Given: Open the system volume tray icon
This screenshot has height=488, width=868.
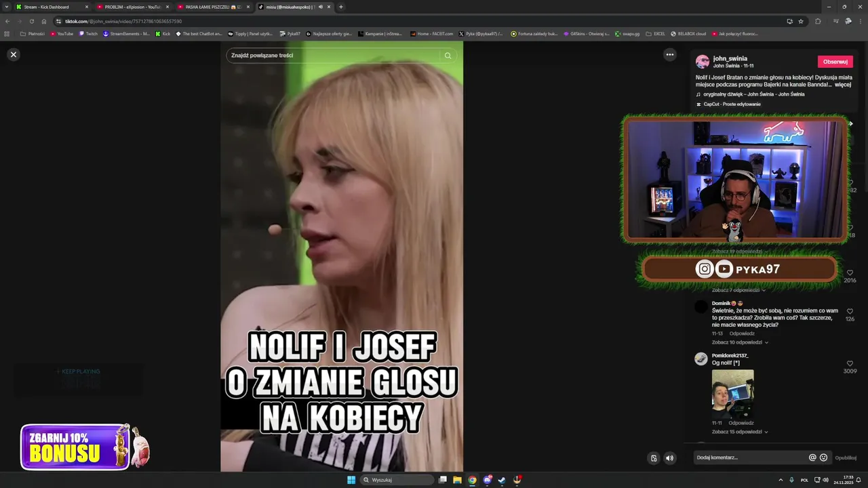Looking at the screenshot, I should click(825, 480).
